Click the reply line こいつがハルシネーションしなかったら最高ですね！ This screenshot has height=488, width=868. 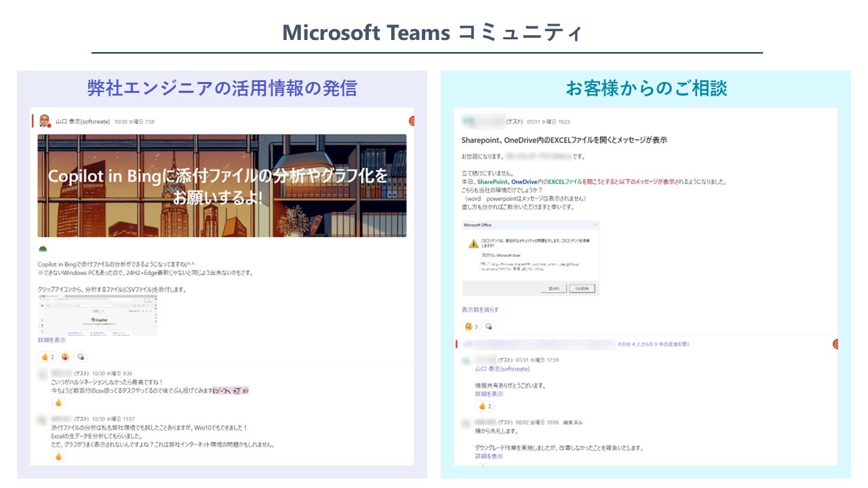(107, 382)
